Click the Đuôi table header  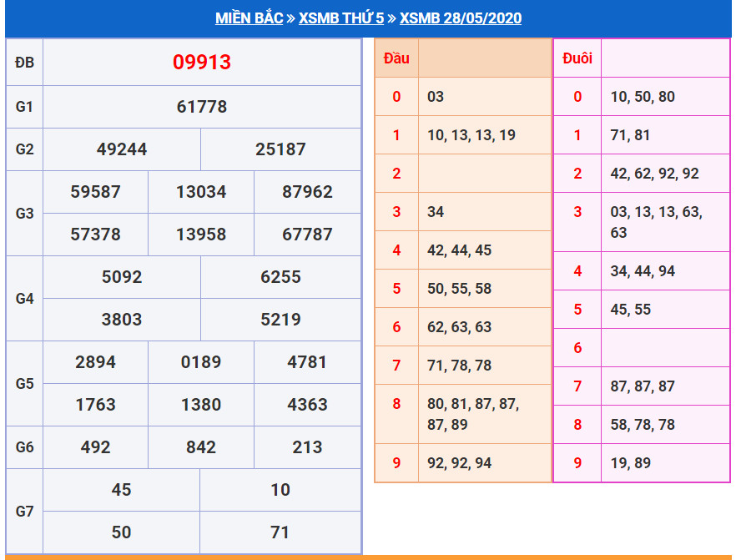coord(577,58)
